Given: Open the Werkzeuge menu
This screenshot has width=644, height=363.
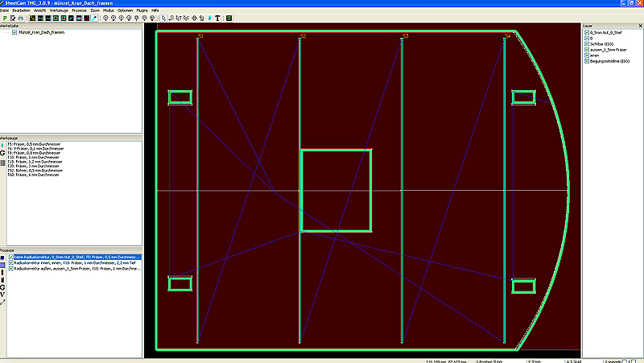Looking at the screenshot, I should (x=59, y=10).
